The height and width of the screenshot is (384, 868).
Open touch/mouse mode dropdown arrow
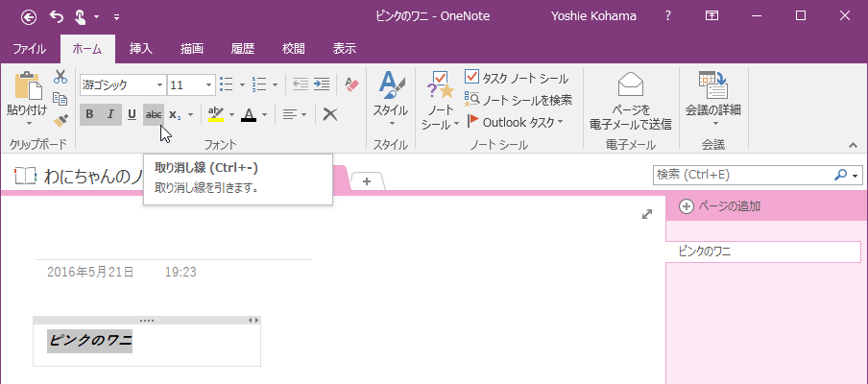click(96, 17)
